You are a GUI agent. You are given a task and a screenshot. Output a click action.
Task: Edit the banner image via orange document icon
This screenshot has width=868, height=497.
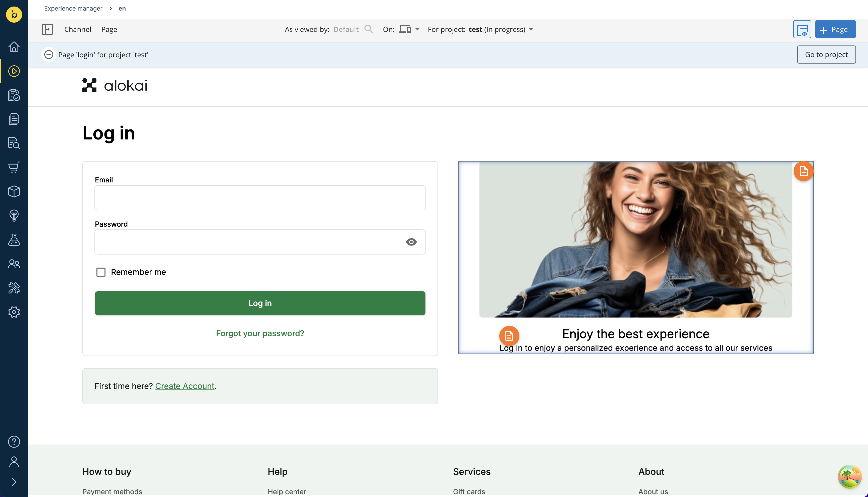(x=803, y=171)
